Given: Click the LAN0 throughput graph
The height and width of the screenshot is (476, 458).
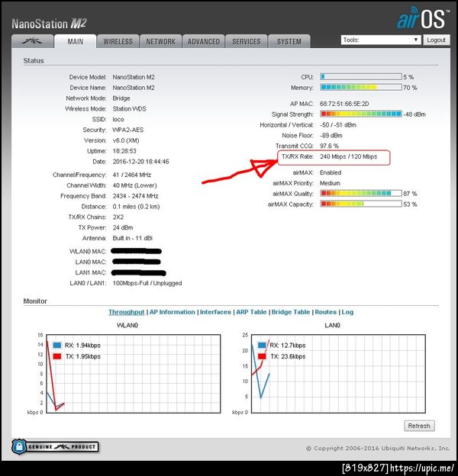Looking at the screenshot, I should click(338, 374).
